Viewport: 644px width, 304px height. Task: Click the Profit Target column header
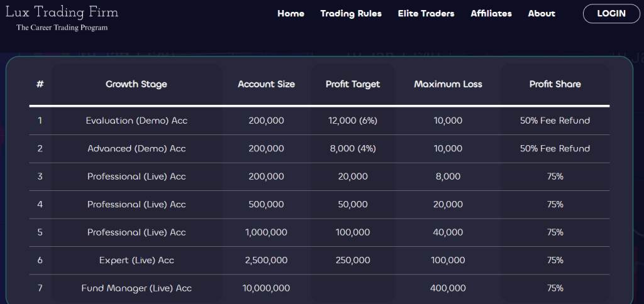tap(353, 84)
